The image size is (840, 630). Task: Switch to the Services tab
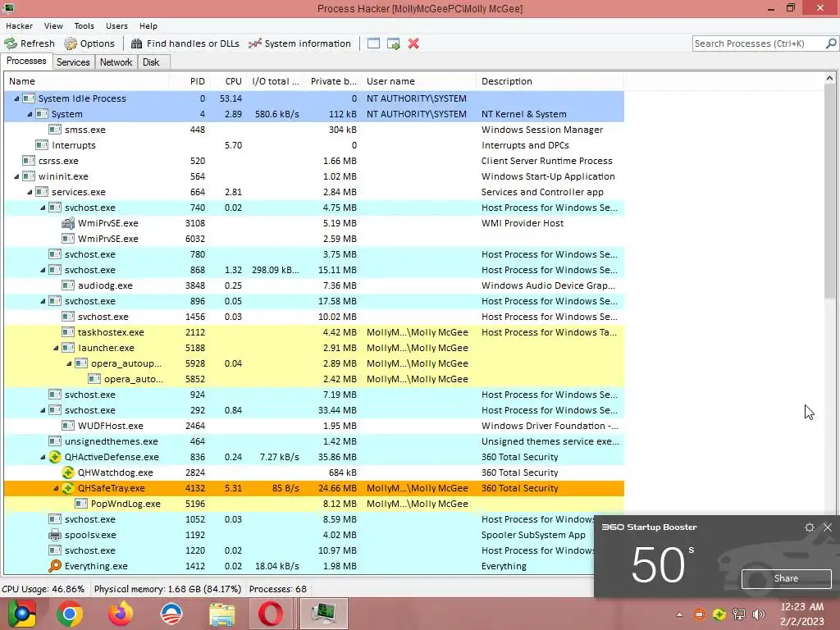(x=73, y=62)
